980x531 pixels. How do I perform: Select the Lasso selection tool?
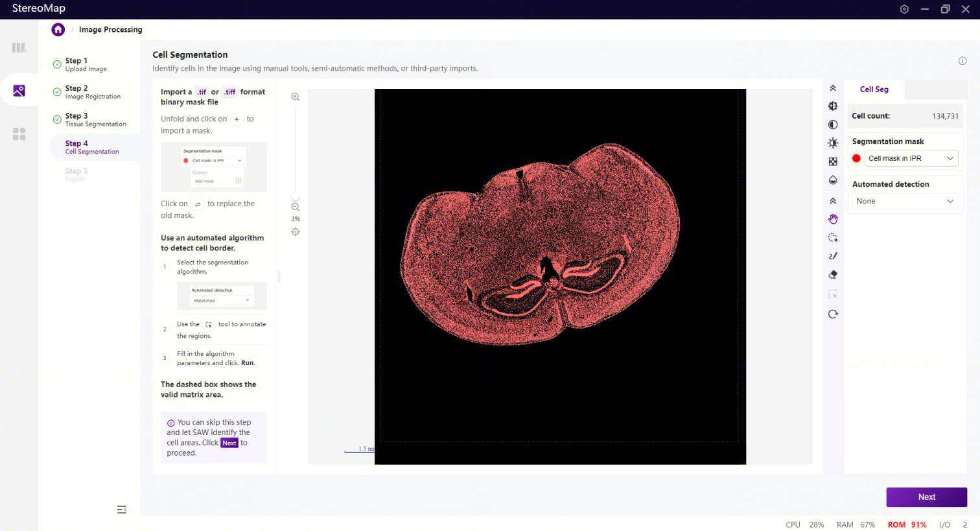pos(833,238)
